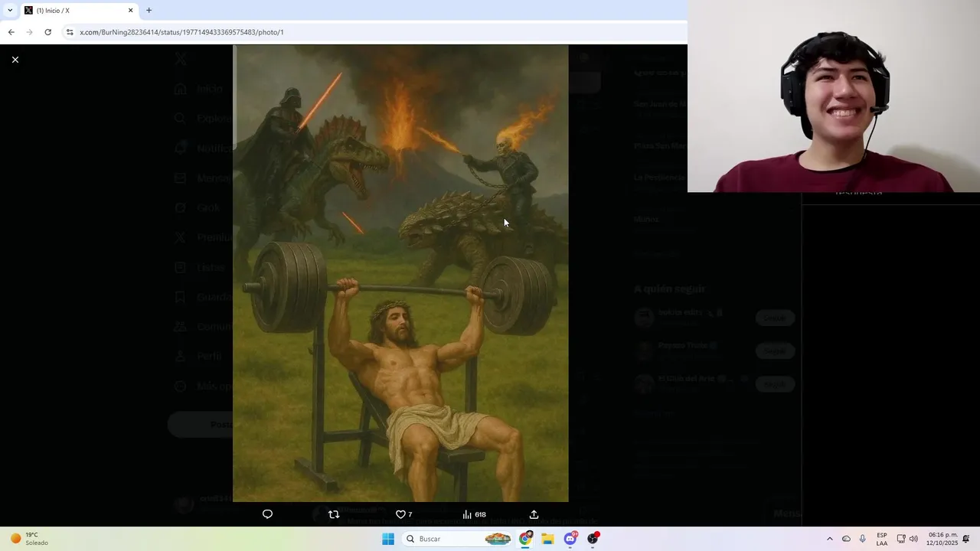Viewport: 980px width, 551px height.
Task: Click the browser forward arrow
Action: tap(29, 32)
